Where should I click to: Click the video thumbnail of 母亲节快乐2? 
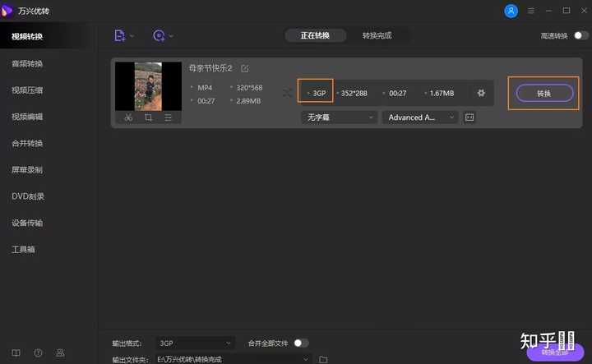(148, 86)
